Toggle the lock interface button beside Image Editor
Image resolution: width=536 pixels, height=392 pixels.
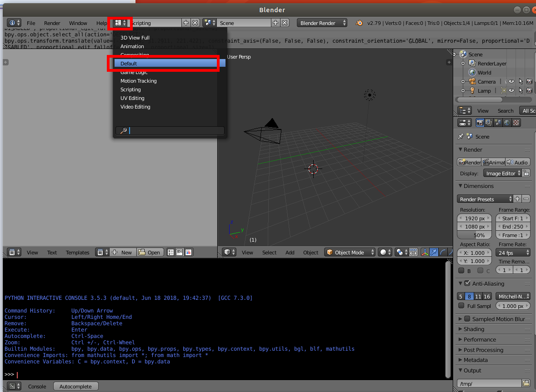point(526,173)
